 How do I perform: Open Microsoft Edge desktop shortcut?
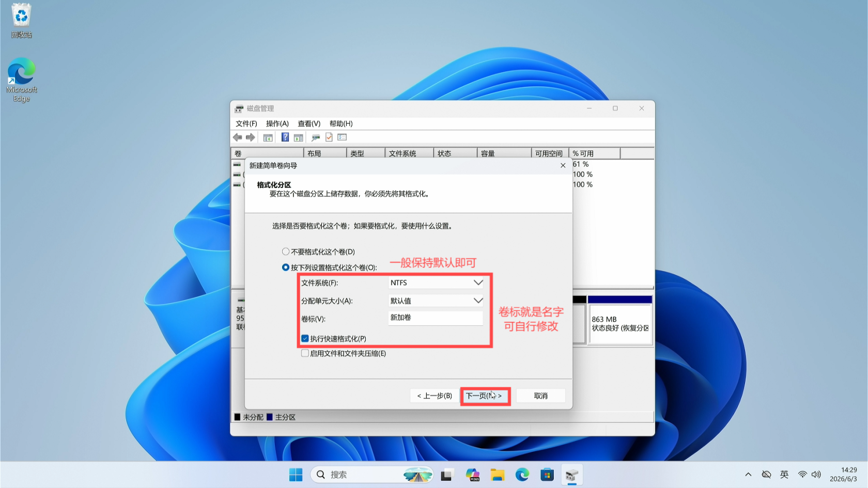click(21, 80)
